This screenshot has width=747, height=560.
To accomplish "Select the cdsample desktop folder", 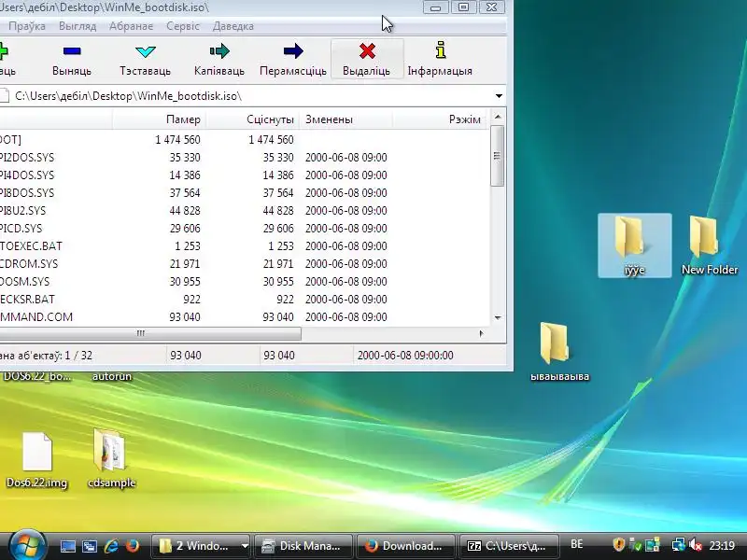I will (x=111, y=458).
